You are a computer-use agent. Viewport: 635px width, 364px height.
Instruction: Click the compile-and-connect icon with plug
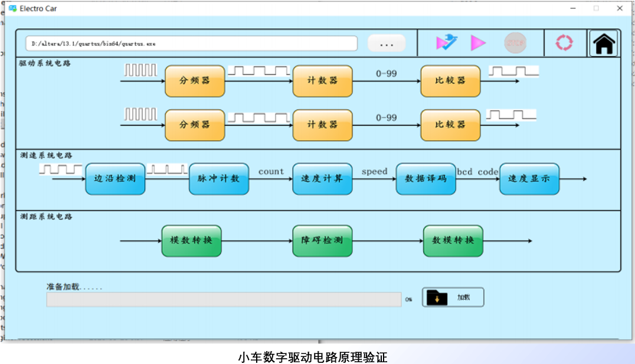pos(446,42)
